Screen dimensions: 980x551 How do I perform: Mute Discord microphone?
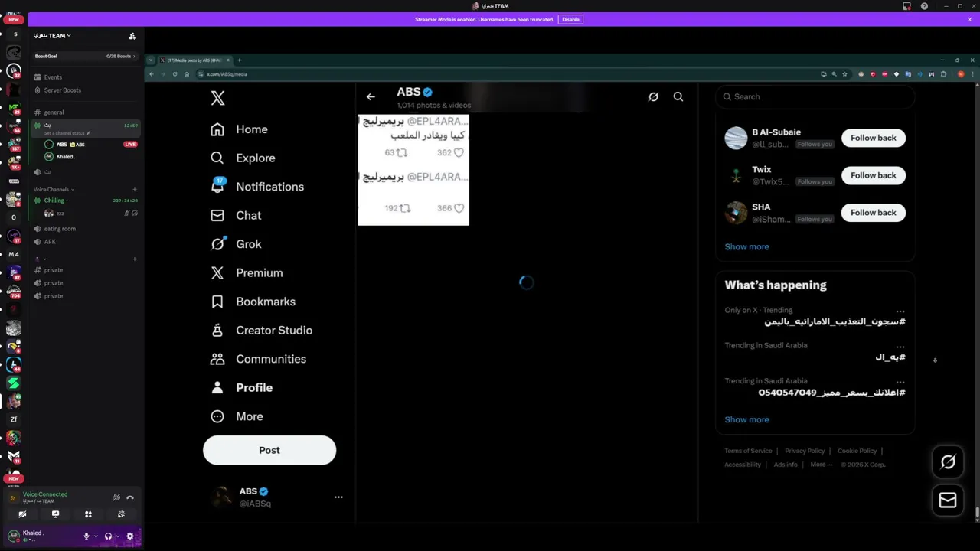click(x=87, y=536)
